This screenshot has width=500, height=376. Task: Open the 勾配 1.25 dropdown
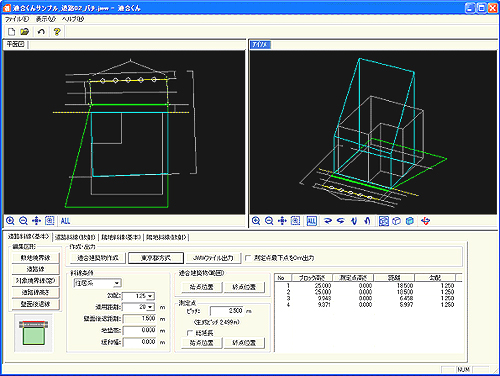pos(150,296)
